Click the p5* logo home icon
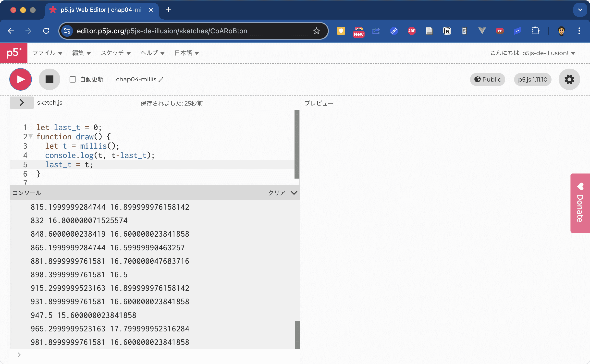Screen dimensions: 590x364 point(14,53)
